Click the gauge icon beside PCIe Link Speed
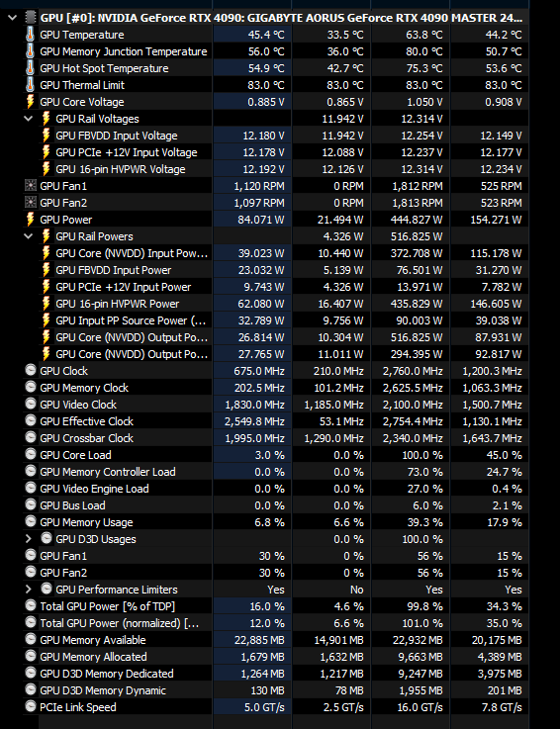 (31, 706)
